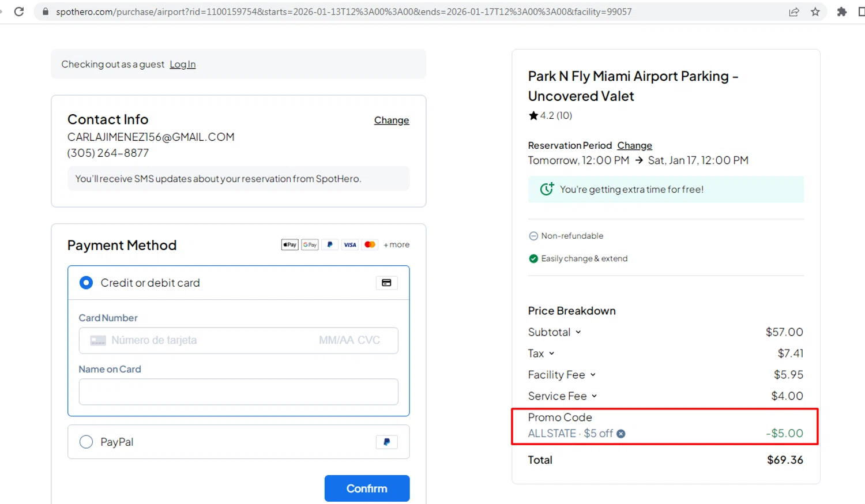Change the Contact Info

click(392, 120)
